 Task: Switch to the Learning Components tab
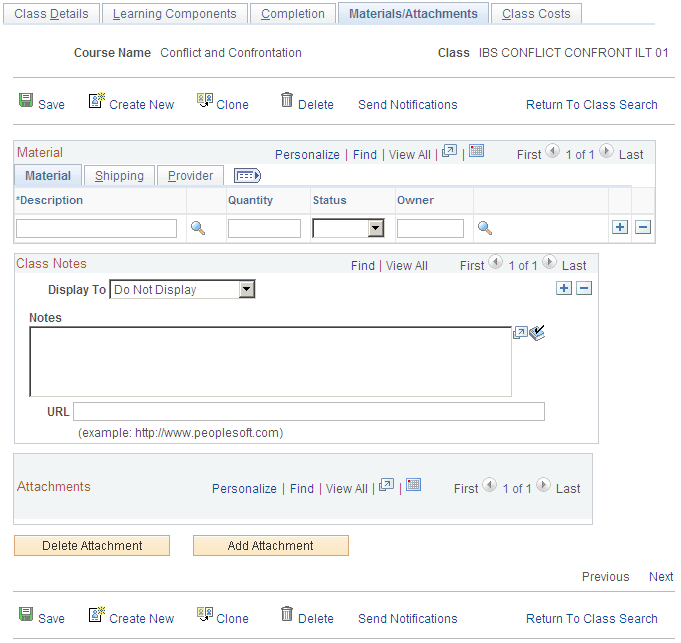tap(175, 14)
